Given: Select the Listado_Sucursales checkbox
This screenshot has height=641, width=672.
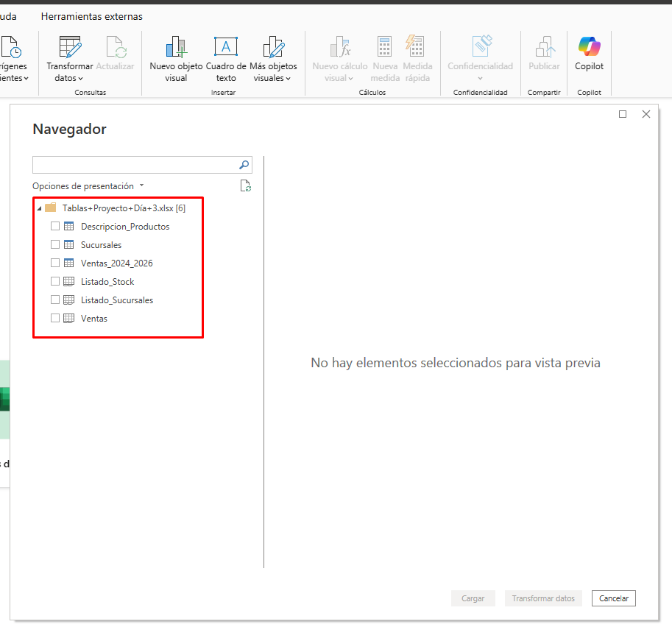Looking at the screenshot, I should (x=55, y=300).
